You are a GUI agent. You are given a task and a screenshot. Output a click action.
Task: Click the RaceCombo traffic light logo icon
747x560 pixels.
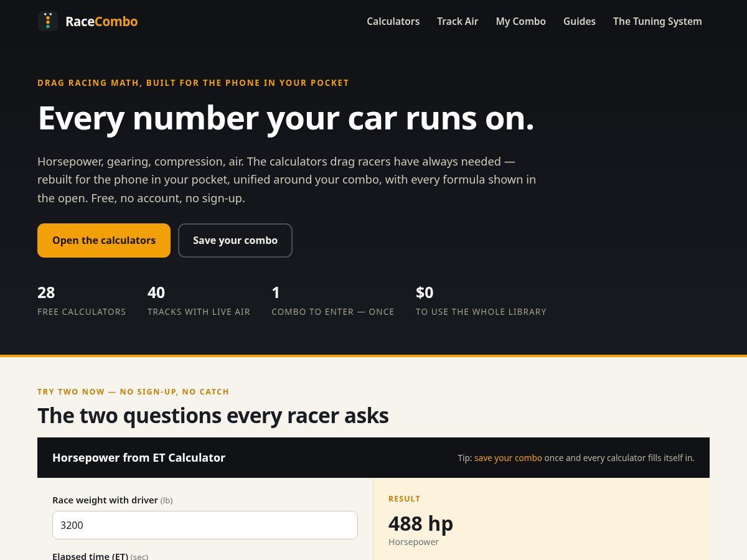pyautogui.click(x=48, y=21)
